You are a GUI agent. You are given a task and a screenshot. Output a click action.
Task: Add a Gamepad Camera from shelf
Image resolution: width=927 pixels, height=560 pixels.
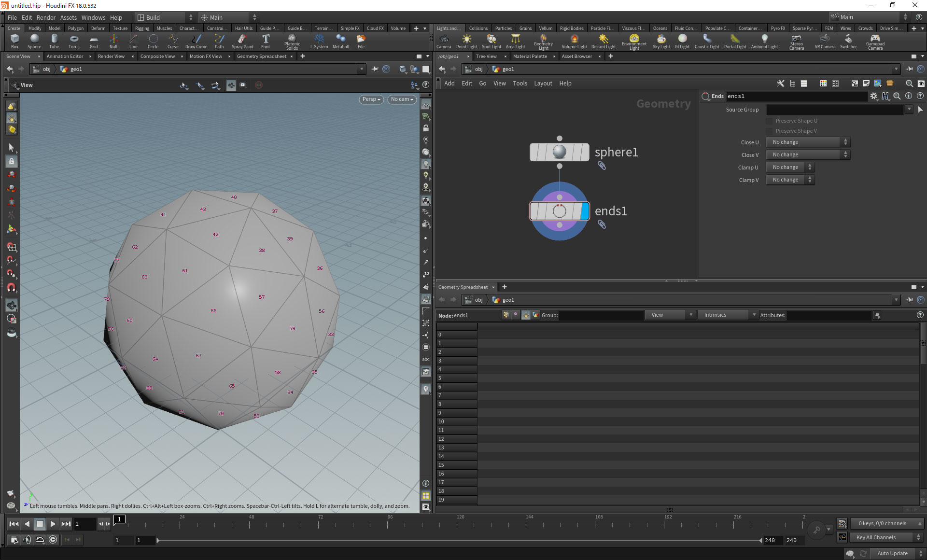point(875,42)
